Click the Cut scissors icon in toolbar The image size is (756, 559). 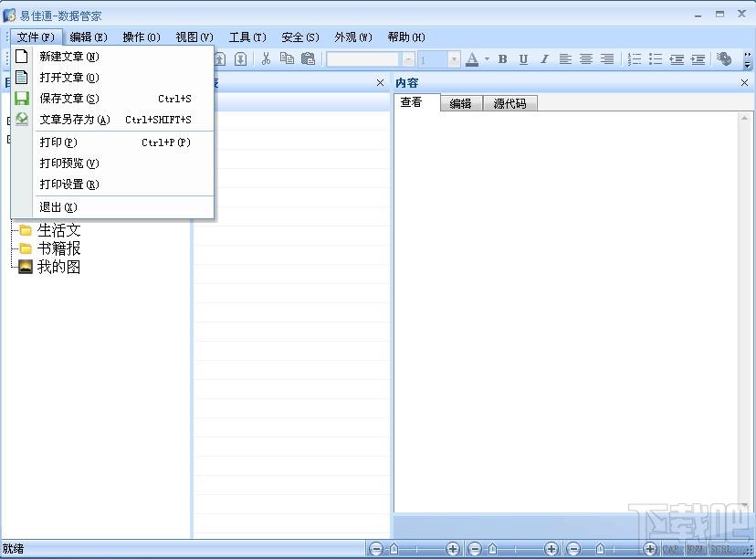(x=266, y=58)
